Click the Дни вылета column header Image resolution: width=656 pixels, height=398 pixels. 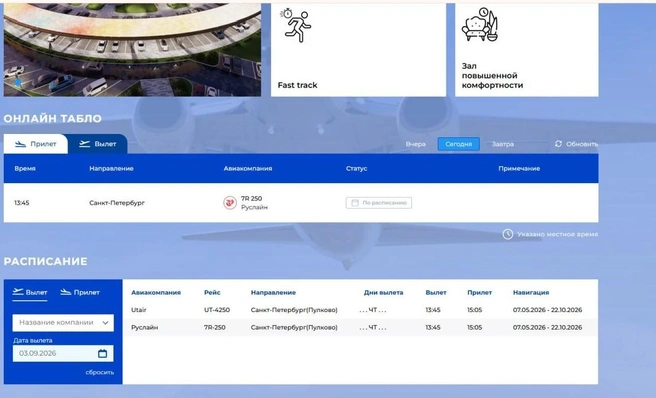(x=383, y=293)
